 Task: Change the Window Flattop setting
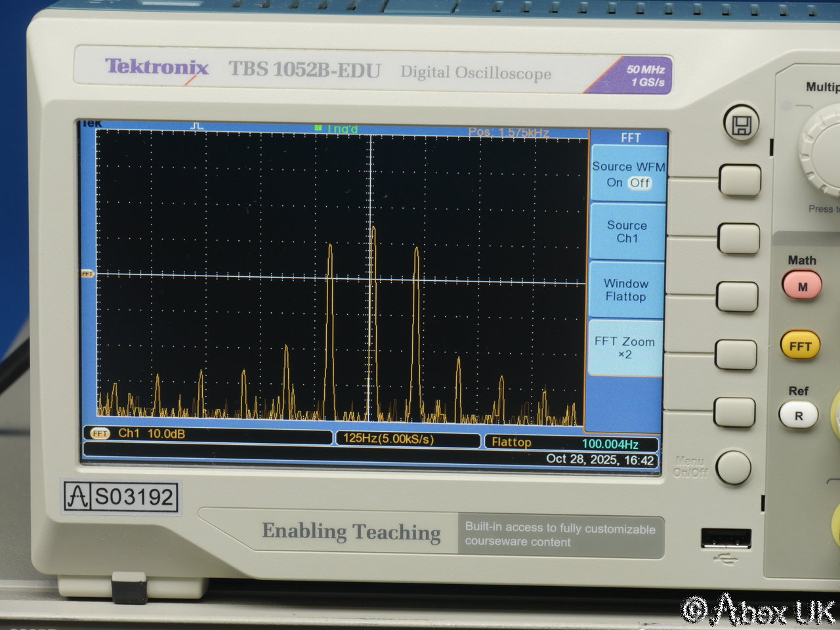625,290
